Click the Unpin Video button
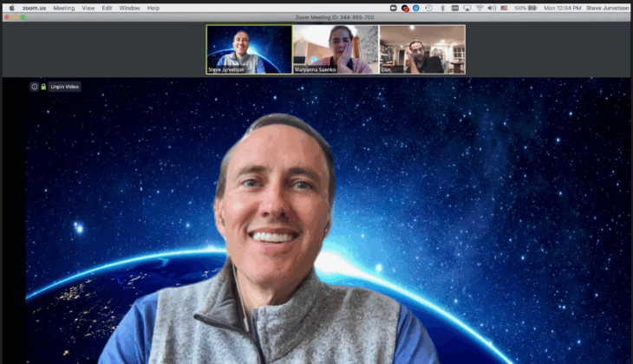 click(64, 87)
